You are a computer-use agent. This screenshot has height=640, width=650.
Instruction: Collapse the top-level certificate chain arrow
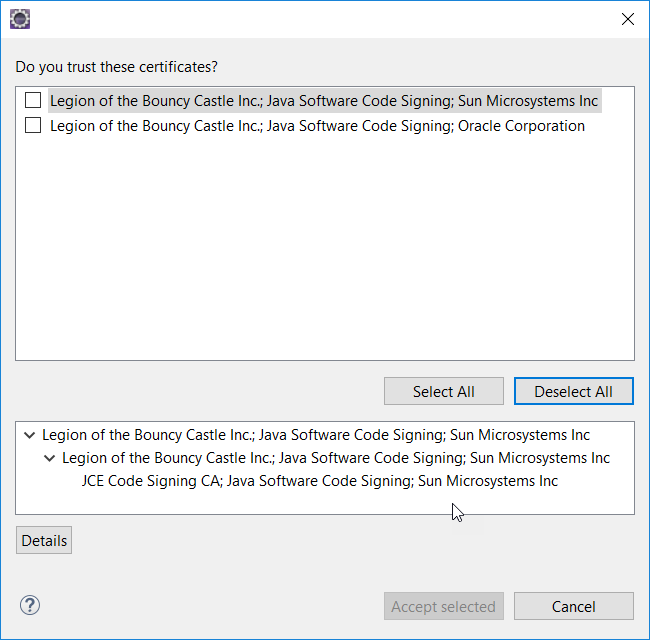pos(29,435)
